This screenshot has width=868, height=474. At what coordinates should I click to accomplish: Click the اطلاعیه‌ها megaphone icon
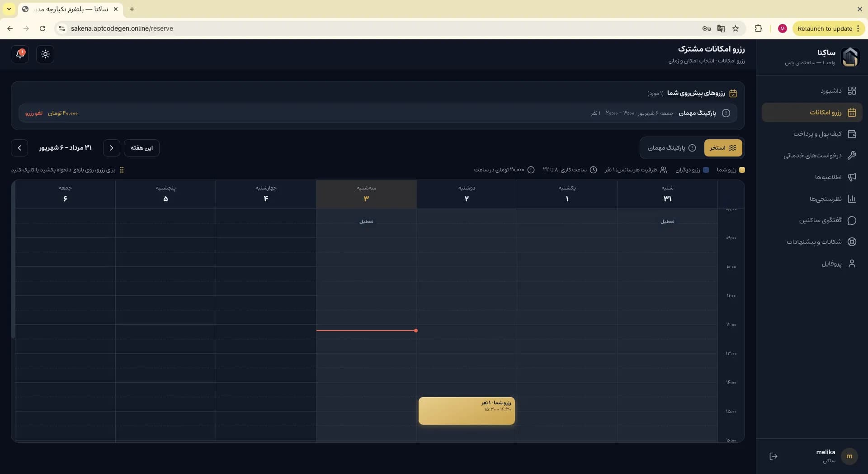click(852, 177)
